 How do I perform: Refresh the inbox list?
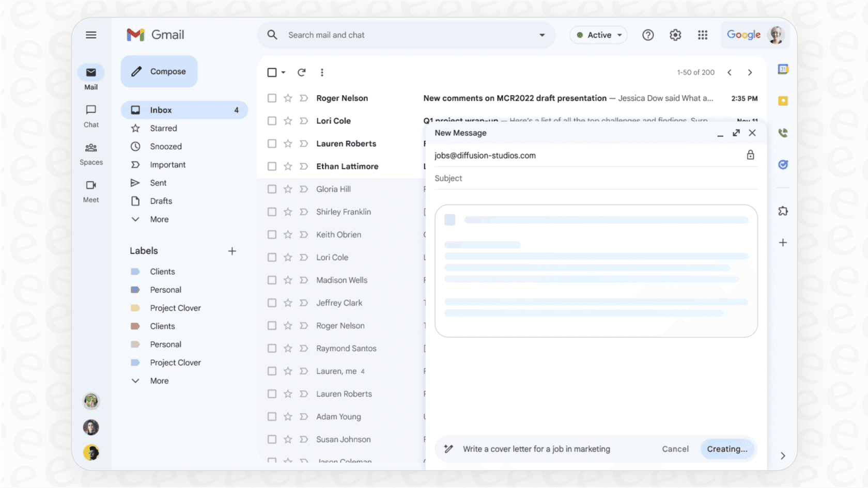pos(302,72)
